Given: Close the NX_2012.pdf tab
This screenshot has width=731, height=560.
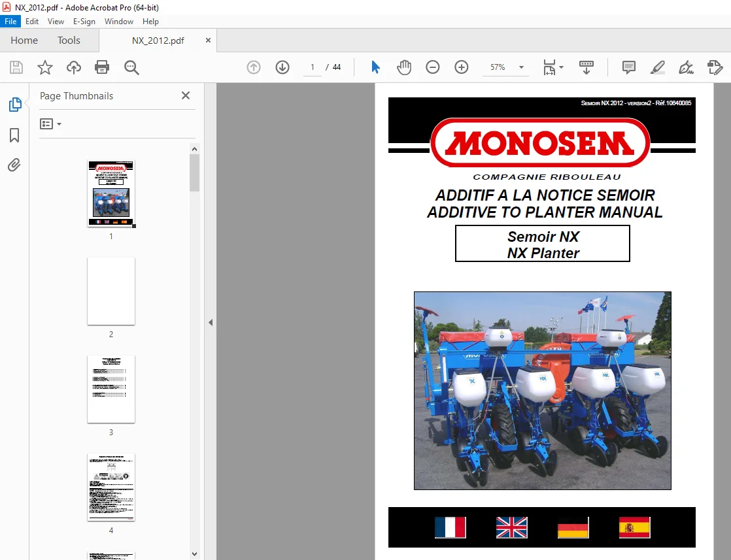Looking at the screenshot, I should 208,41.
